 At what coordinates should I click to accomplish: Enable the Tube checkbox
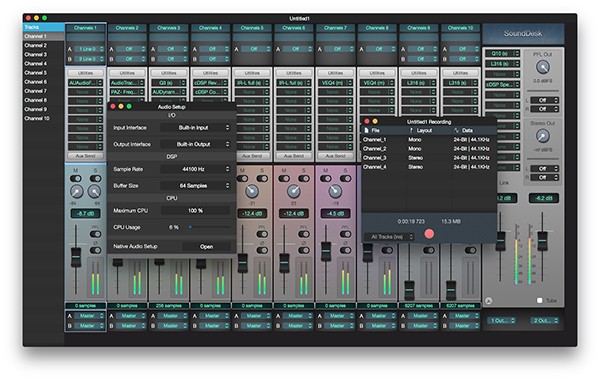540,301
